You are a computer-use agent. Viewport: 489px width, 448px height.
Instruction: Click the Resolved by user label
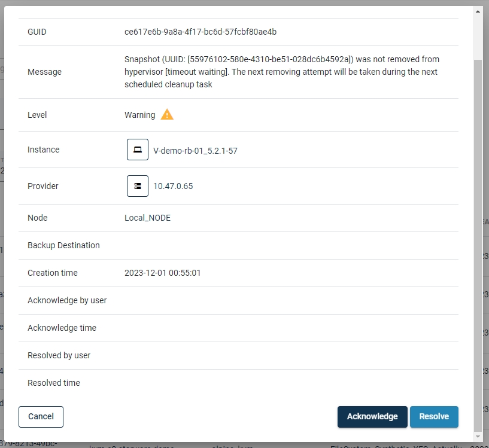tap(59, 355)
